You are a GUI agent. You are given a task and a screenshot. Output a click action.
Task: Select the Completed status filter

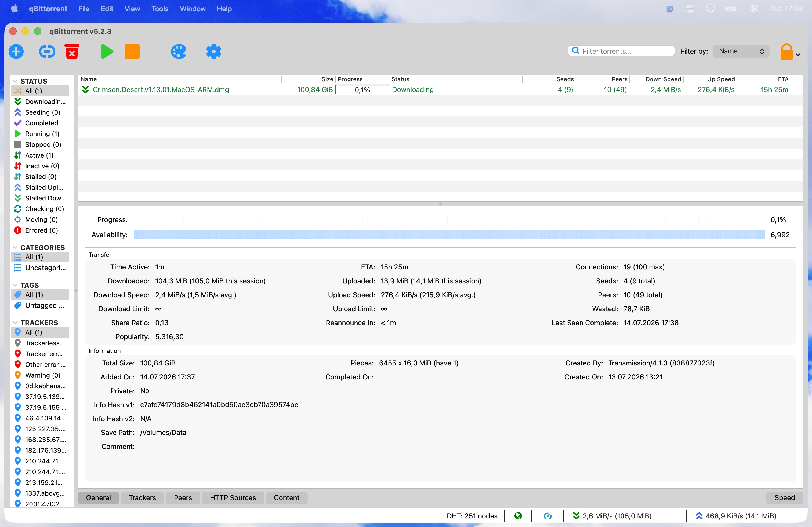(x=40, y=123)
